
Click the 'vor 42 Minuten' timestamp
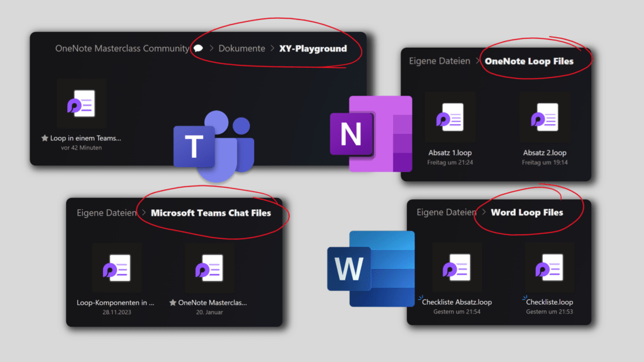click(x=81, y=148)
